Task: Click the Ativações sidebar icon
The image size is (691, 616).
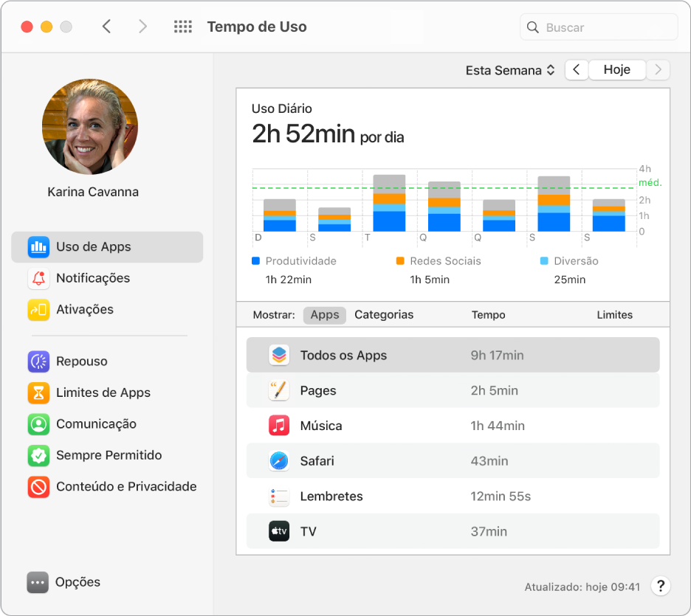Action: coord(38,309)
